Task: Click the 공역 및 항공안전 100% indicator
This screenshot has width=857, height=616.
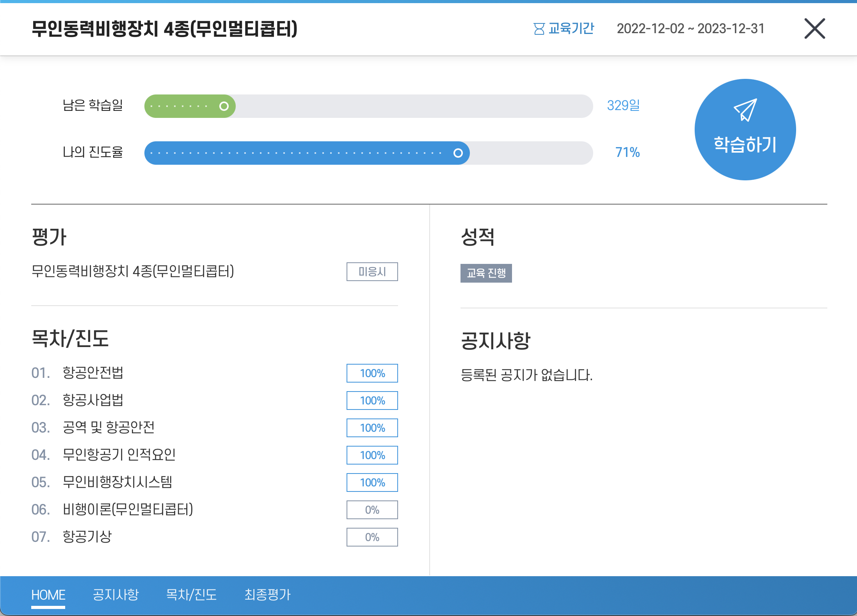Action: pyautogui.click(x=371, y=427)
